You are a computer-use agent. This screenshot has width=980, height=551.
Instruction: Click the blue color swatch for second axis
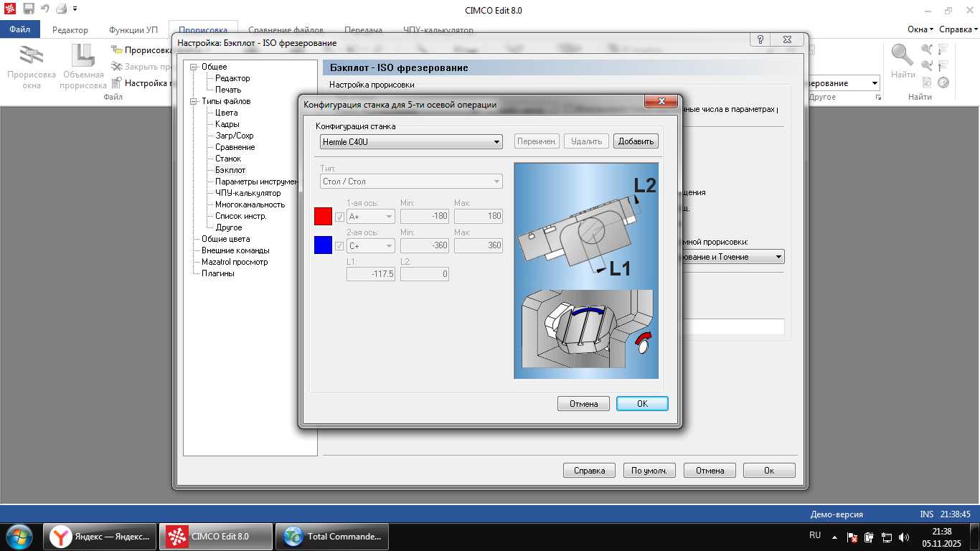pyautogui.click(x=324, y=245)
